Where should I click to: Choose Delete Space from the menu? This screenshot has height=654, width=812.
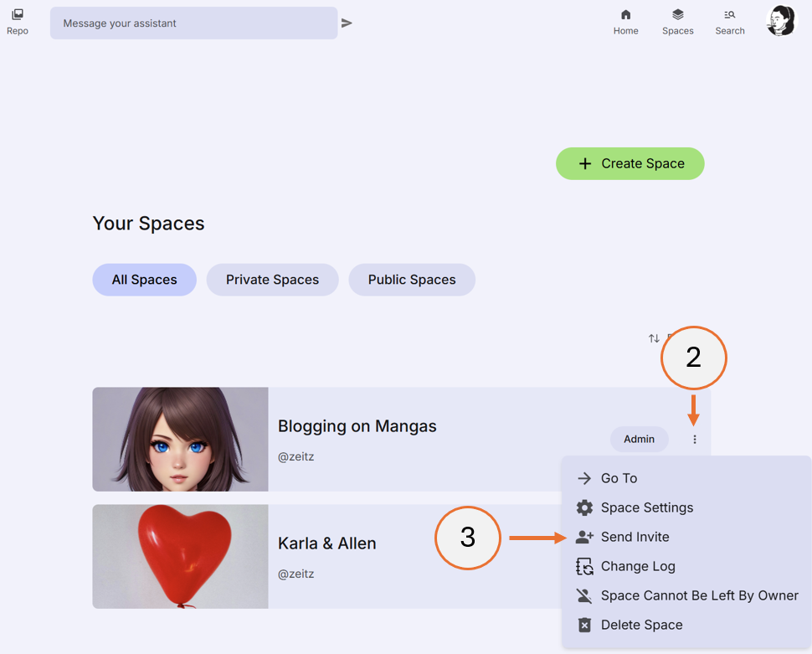642,625
